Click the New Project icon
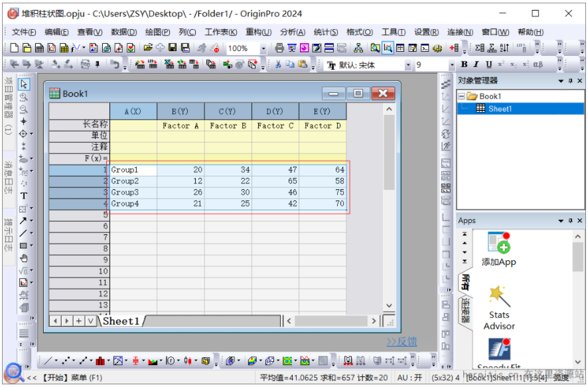 (x=14, y=48)
